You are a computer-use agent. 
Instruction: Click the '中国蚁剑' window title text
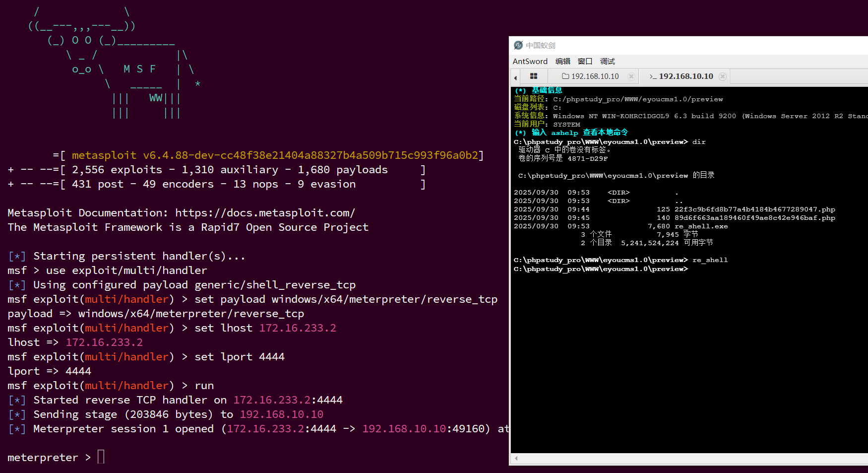[x=541, y=45]
